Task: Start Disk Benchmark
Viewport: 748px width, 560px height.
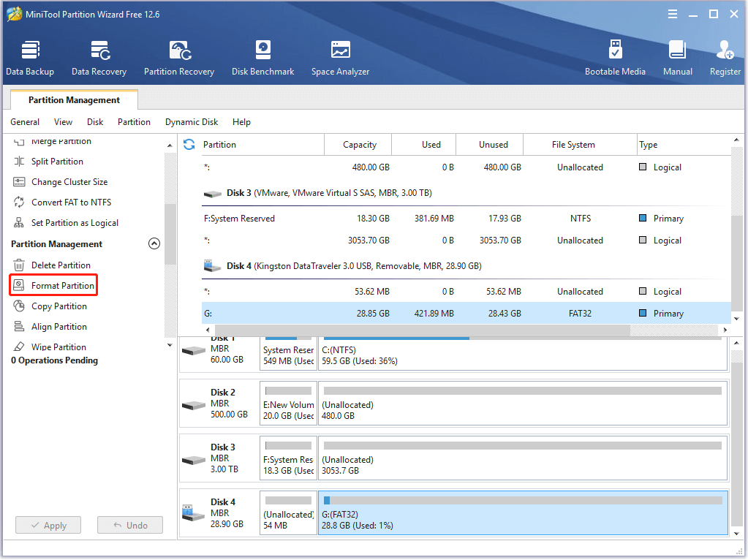Action: (x=262, y=58)
